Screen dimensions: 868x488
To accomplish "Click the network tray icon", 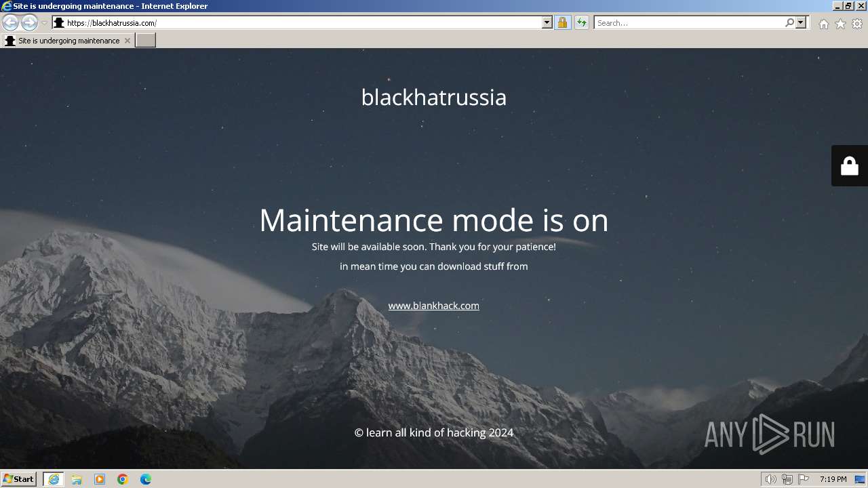I will (787, 479).
